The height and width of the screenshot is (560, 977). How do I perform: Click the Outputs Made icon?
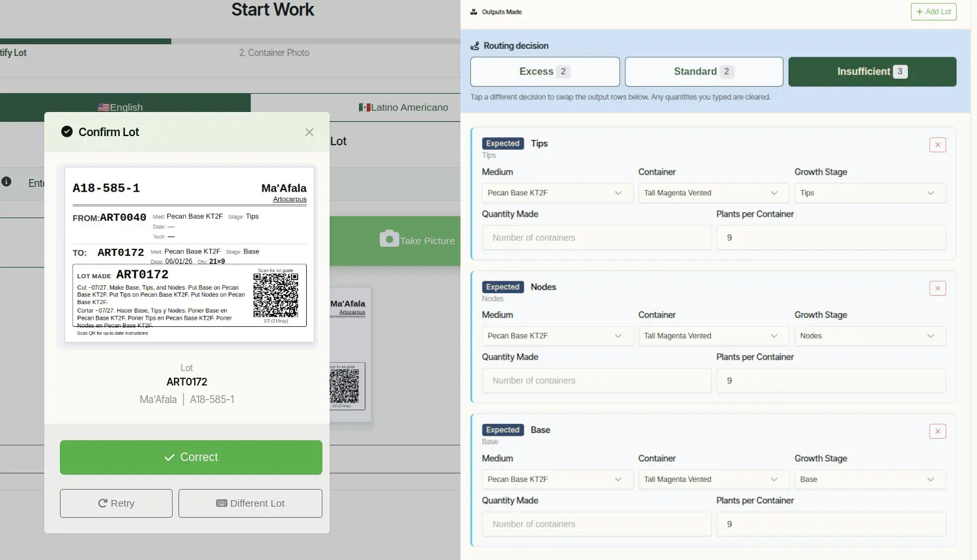[x=474, y=12]
